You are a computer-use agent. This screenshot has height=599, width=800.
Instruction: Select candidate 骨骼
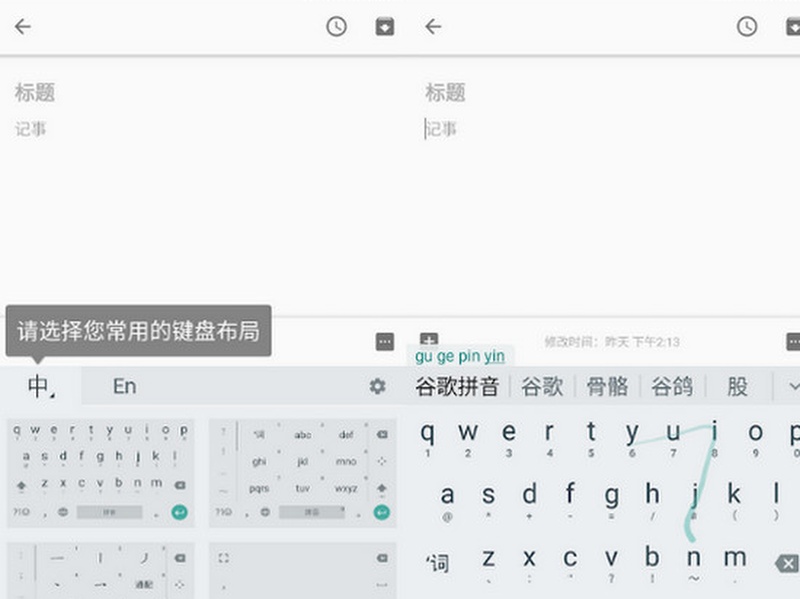tap(607, 386)
